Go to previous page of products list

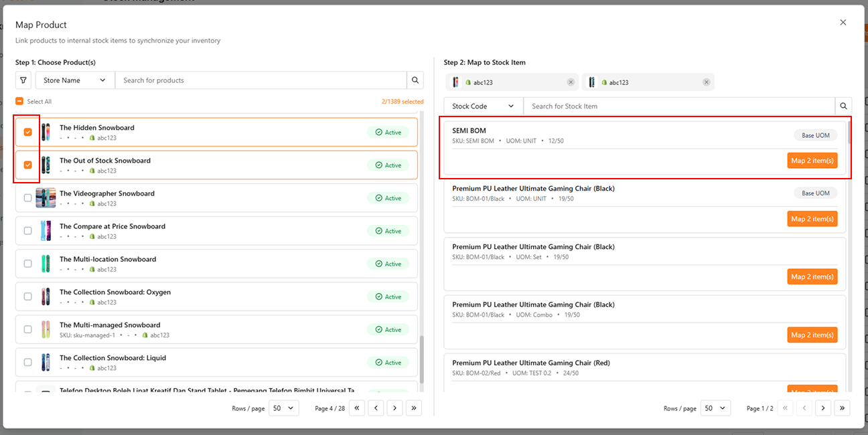click(x=376, y=408)
